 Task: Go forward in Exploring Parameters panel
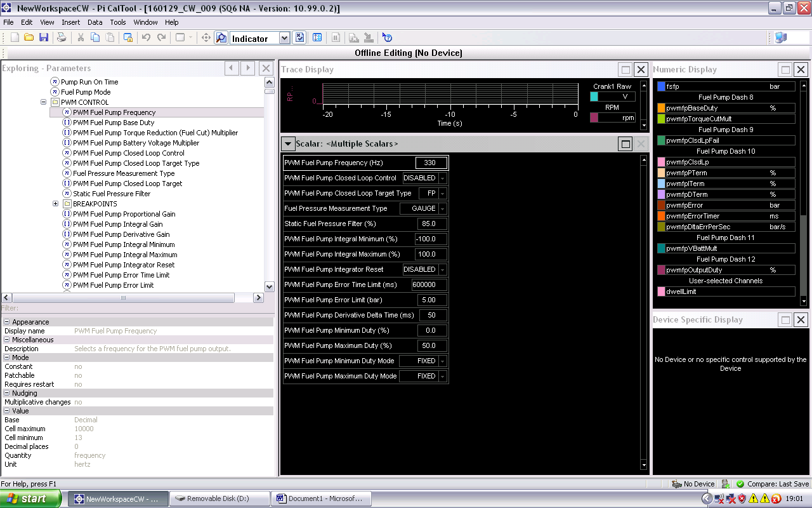(x=248, y=68)
